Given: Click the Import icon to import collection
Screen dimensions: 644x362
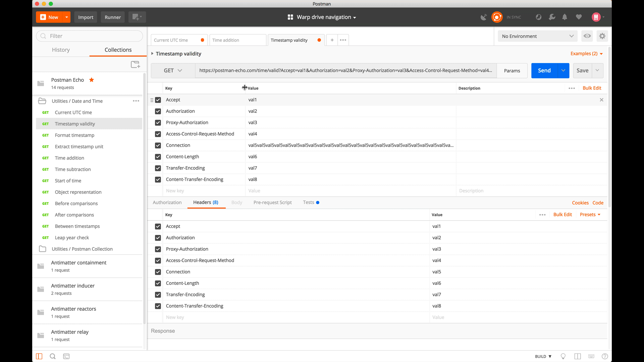Looking at the screenshot, I should pyautogui.click(x=86, y=17).
